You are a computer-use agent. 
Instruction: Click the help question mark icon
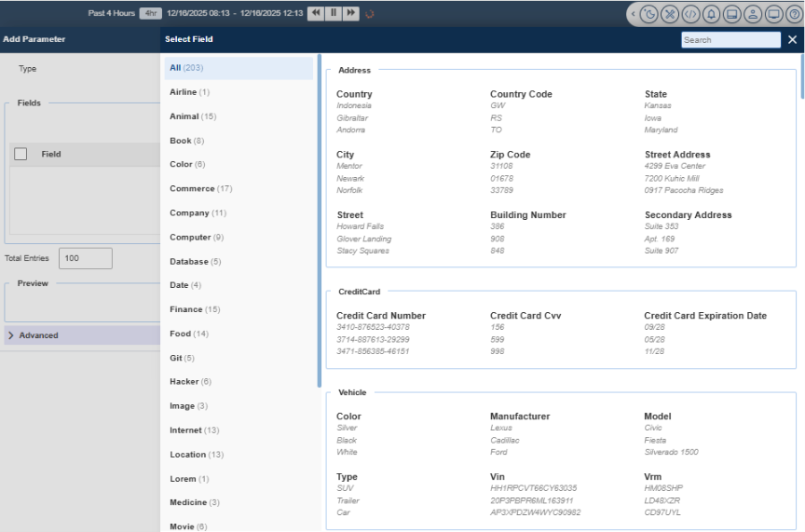click(x=793, y=14)
